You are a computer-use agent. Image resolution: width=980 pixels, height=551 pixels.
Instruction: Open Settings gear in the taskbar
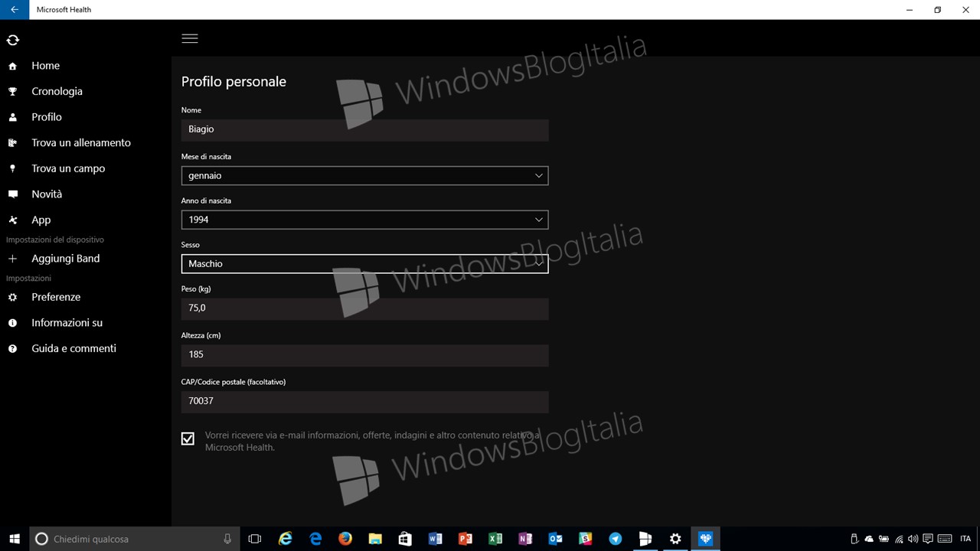click(x=675, y=539)
